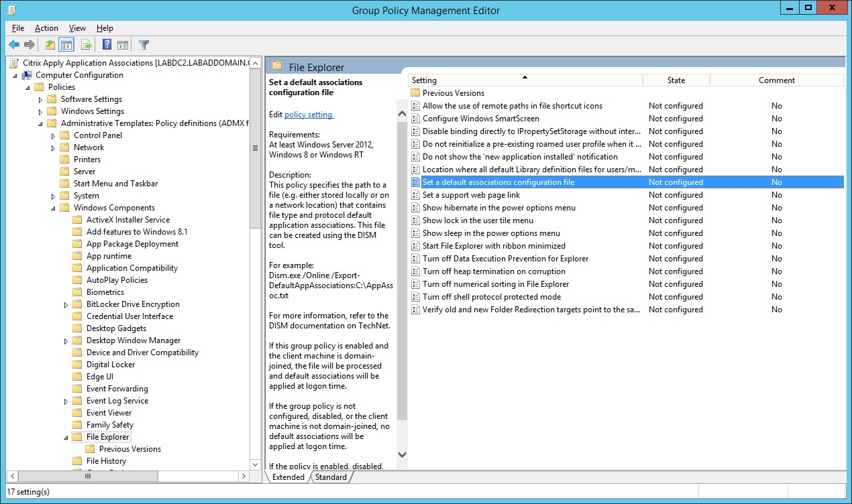Sort list by the State column header
Screen dimensions: 852x504
pos(676,80)
